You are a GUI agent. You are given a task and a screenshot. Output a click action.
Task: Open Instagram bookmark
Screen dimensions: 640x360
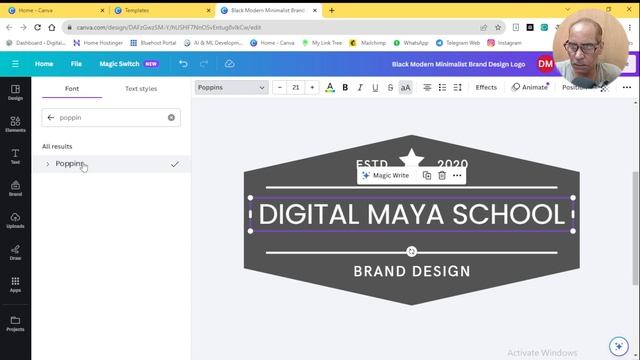(x=504, y=42)
